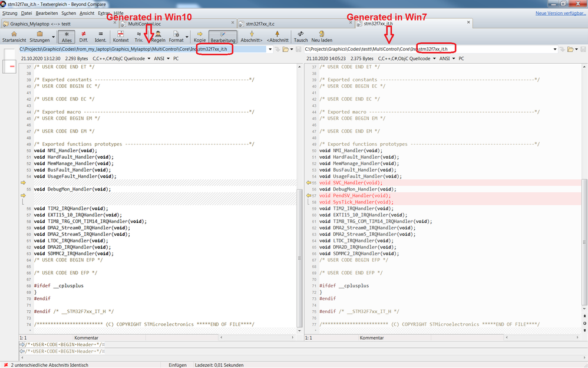
Task: Click the left pane Kommentar status label
Action: pyautogui.click(x=86, y=338)
